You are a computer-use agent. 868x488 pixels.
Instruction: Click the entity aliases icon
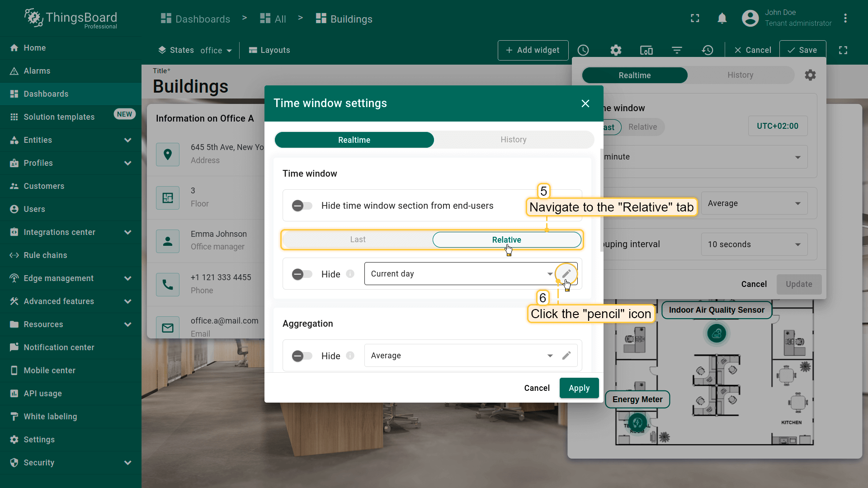(646, 50)
